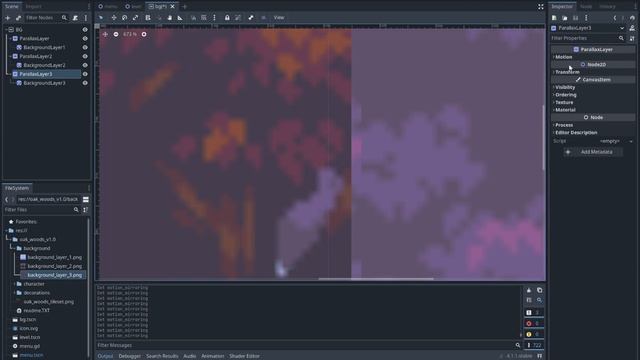This screenshot has height=360, width=640.
Task: Zoom out with the minus button
Action: pyautogui.click(x=116, y=34)
